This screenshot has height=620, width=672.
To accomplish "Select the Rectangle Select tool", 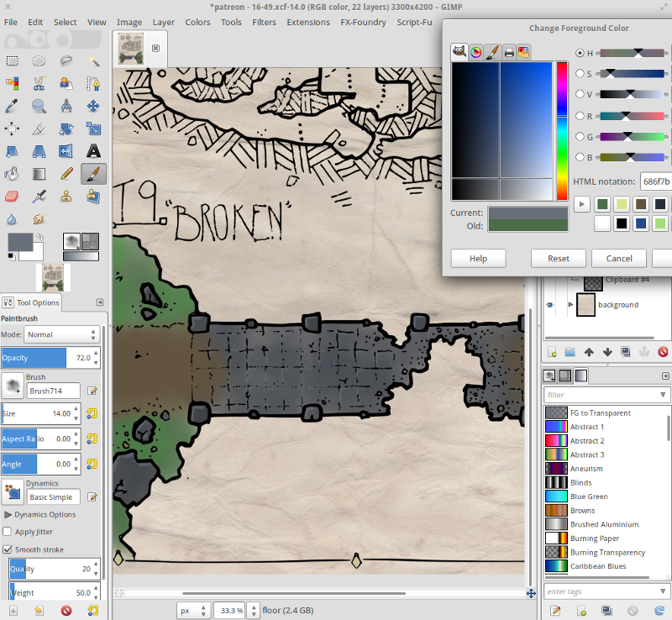I will click(12, 60).
